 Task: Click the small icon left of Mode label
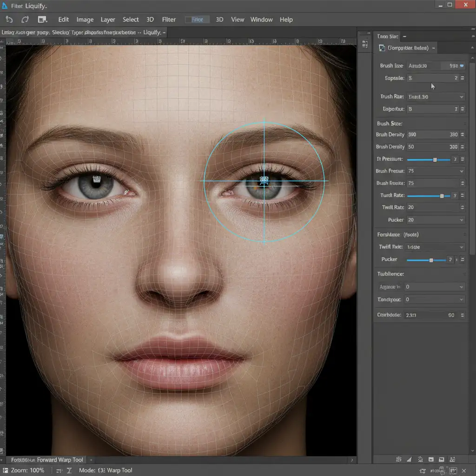pos(69,470)
